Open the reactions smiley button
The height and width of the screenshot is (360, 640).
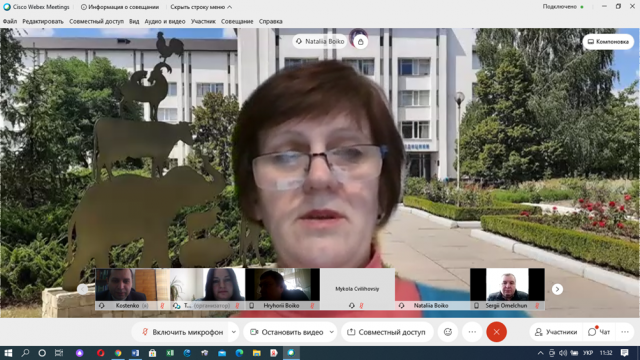[x=448, y=332]
